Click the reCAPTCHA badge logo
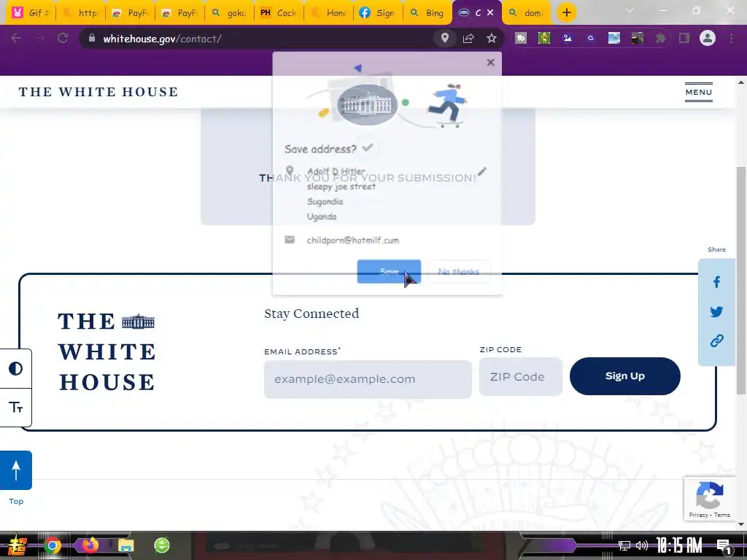The width and height of the screenshot is (747, 560). pyautogui.click(x=709, y=495)
